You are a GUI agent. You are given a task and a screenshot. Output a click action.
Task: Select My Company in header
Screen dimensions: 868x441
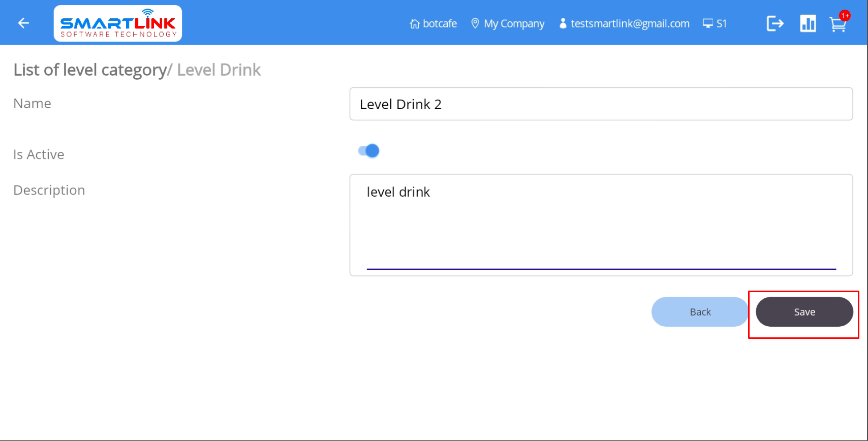(x=514, y=24)
